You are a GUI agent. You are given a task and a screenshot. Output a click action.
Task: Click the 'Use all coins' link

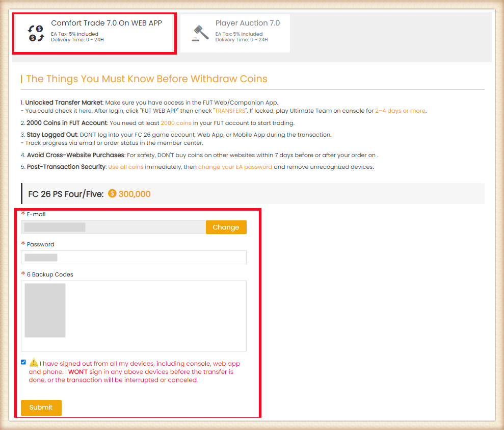125,167
